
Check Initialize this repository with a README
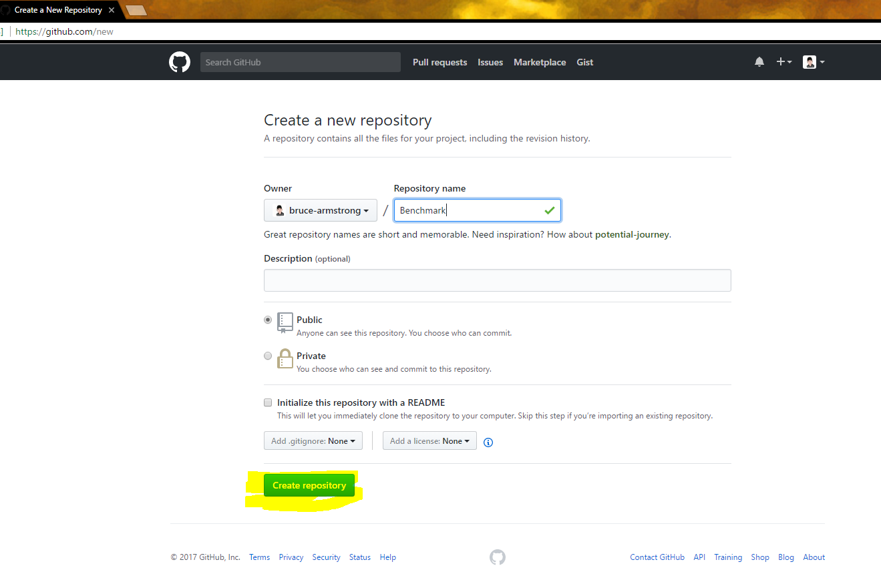pyautogui.click(x=268, y=402)
